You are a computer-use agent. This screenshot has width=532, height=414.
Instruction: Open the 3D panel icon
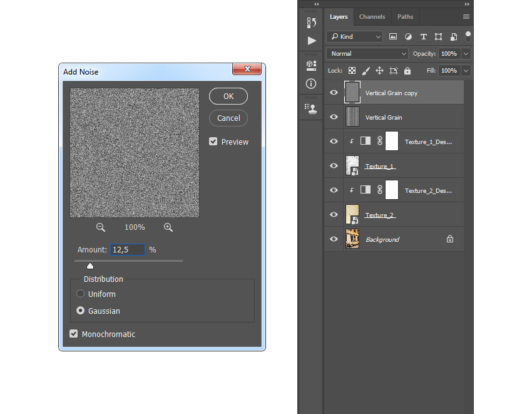(311, 66)
